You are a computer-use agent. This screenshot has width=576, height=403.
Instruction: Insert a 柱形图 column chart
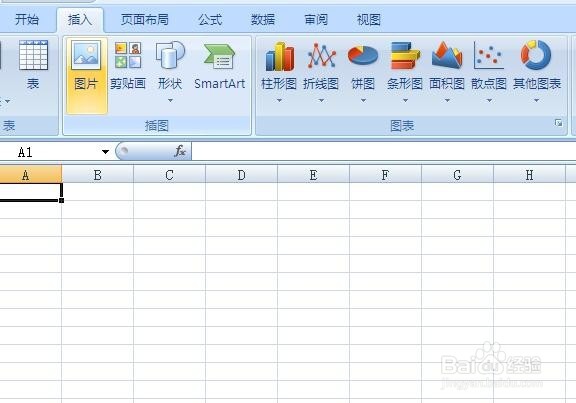click(x=279, y=65)
